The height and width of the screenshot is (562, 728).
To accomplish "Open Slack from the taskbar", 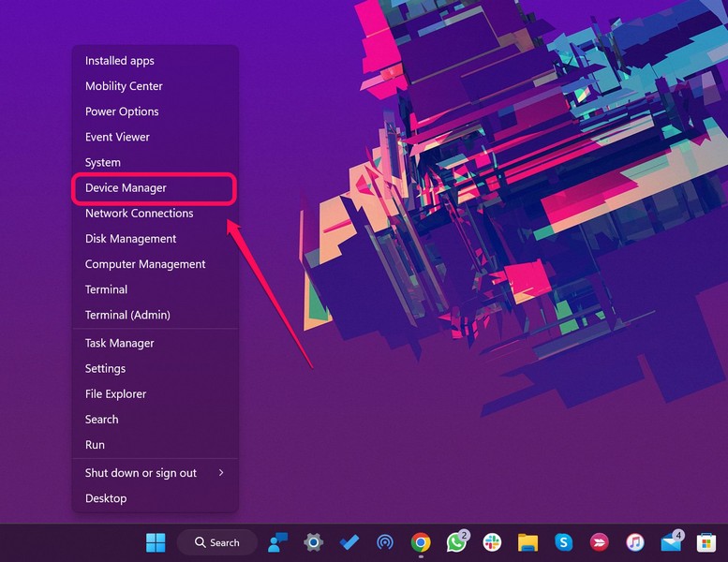I will (492, 542).
